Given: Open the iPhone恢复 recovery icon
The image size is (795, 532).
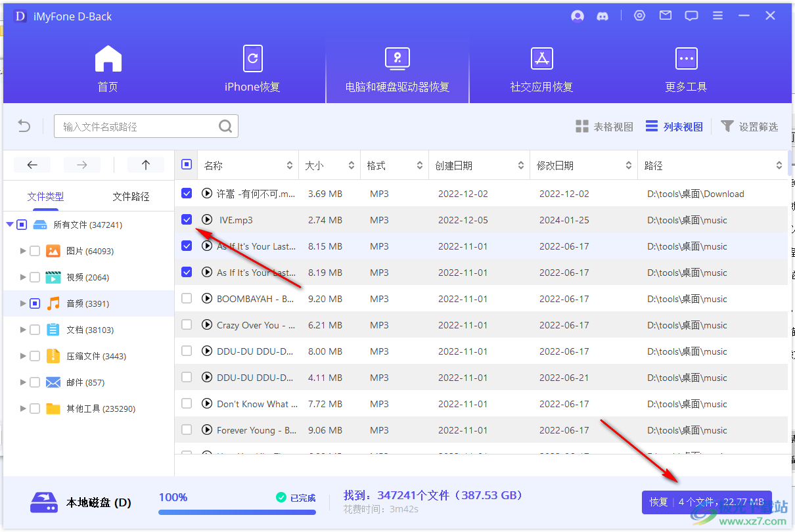Looking at the screenshot, I should point(252,59).
